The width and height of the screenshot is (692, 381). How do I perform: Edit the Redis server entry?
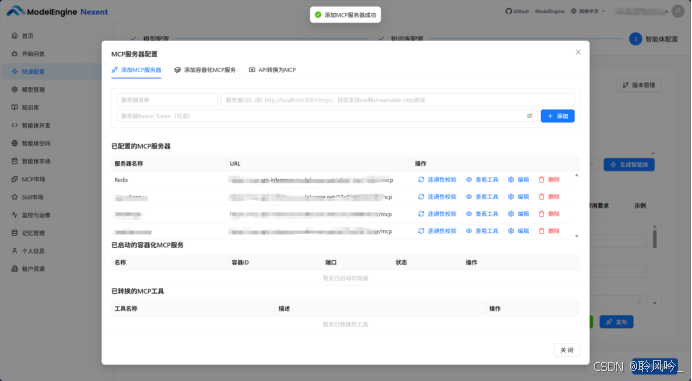(518, 180)
